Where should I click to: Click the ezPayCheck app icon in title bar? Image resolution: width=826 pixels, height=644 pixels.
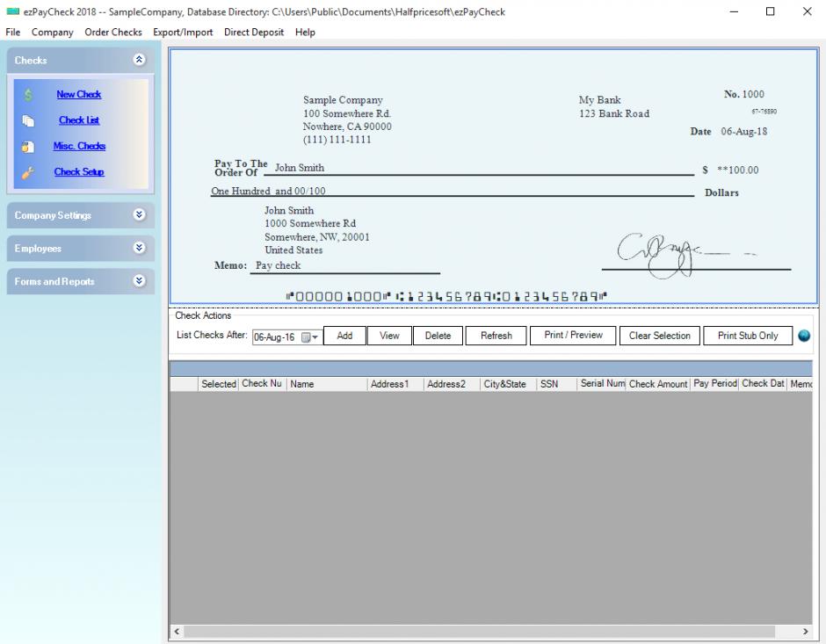coord(12,11)
